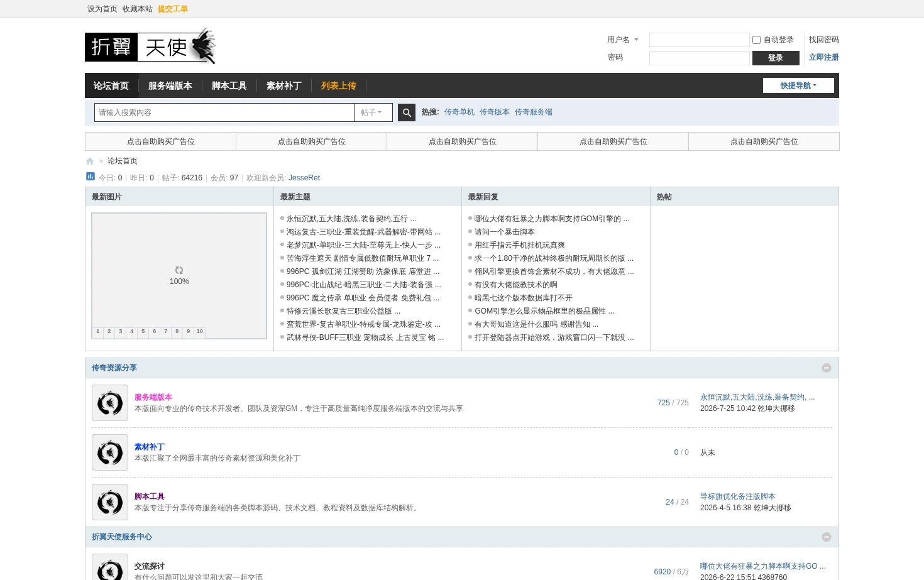
Task: Collapse the 传奇资源分享 section
Action: coord(827,368)
